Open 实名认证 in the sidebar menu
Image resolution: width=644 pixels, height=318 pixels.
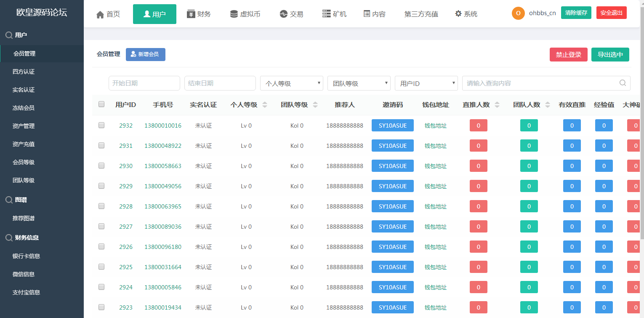(x=24, y=90)
